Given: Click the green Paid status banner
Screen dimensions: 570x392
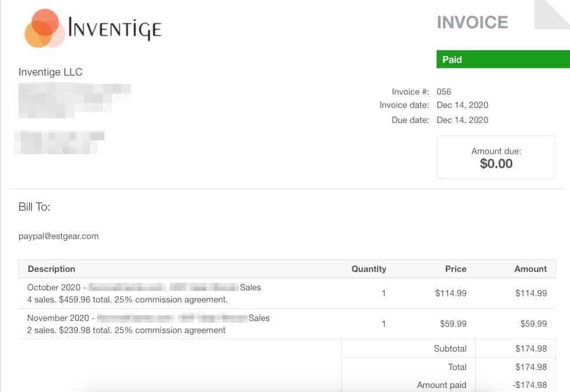Looking at the screenshot, I should click(502, 59).
